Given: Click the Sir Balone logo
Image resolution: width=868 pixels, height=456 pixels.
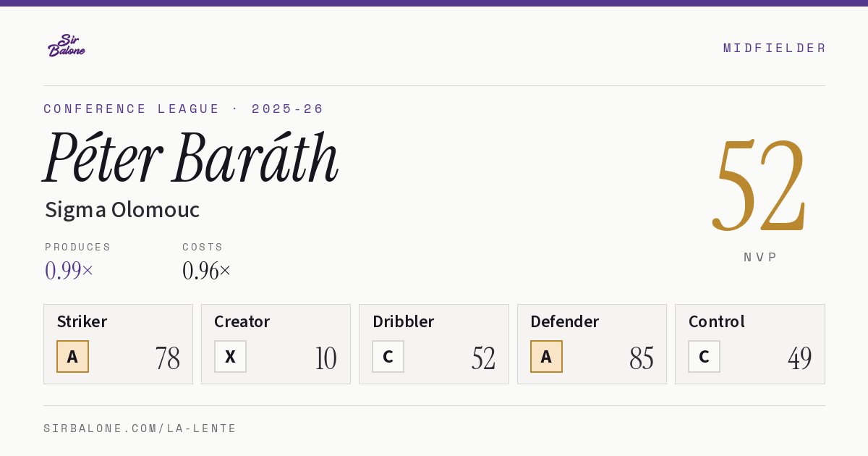Looking at the screenshot, I should tap(67, 46).
